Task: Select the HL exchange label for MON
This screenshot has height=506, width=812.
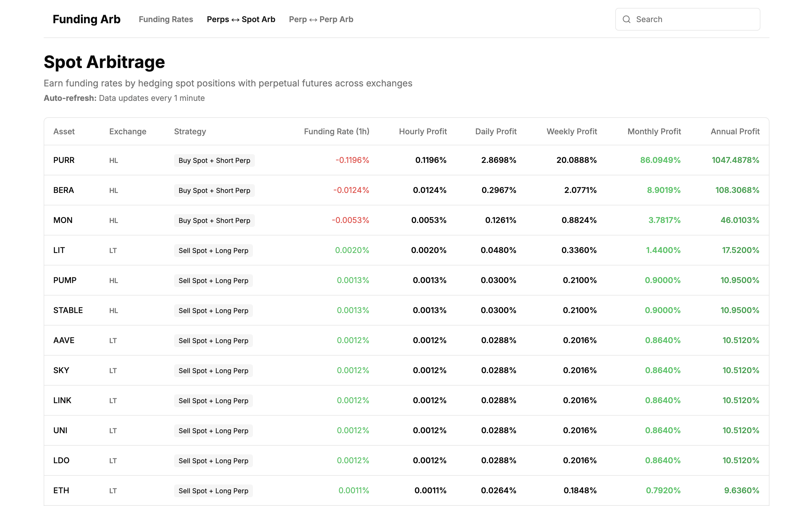Action: (x=113, y=220)
